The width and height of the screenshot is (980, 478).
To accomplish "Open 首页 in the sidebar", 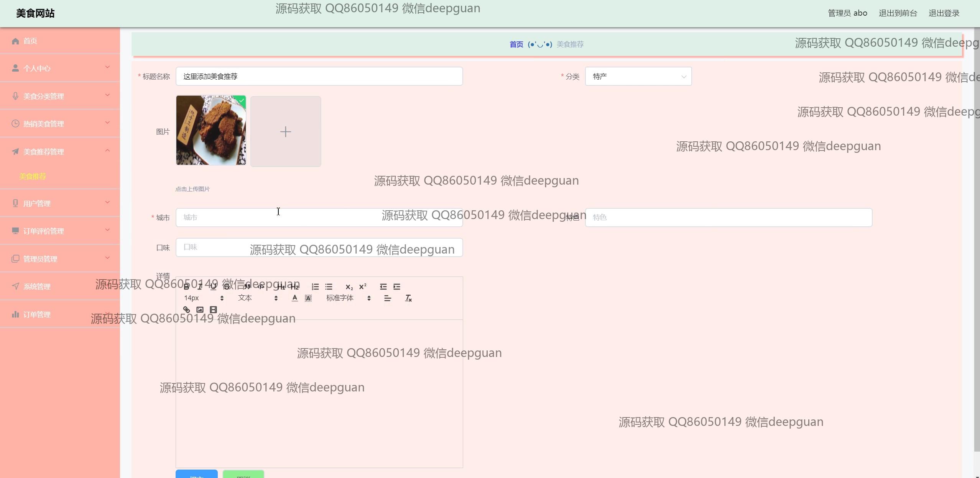I will 30,41.
